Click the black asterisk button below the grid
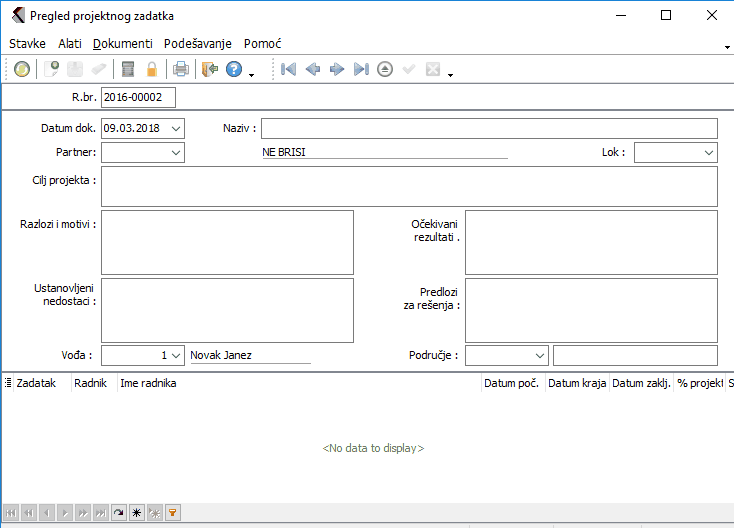734x528 pixels. pyautogui.click(x=136, y=512)
